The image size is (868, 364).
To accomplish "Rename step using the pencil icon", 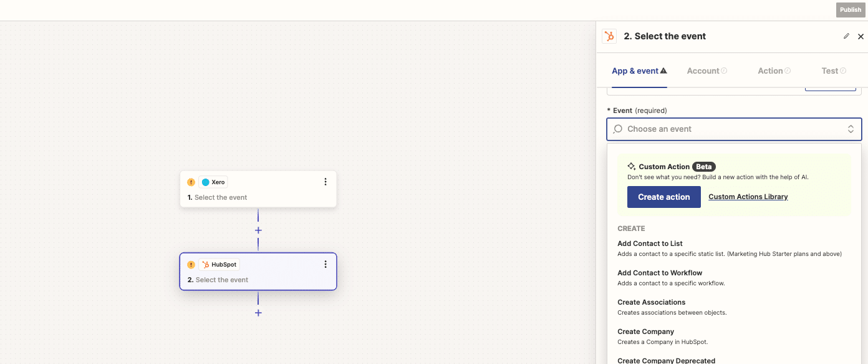I will tap(846, 36).
